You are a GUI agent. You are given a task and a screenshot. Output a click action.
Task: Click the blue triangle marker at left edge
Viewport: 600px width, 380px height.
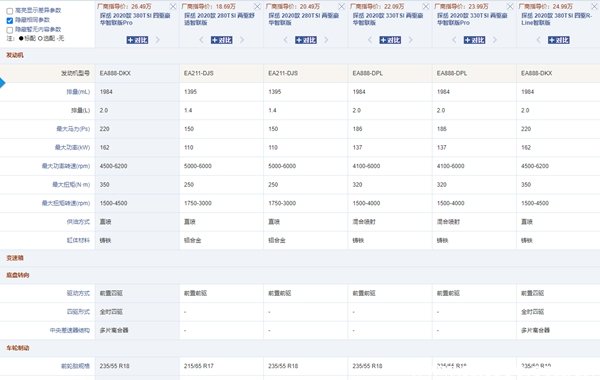(2, 83)
